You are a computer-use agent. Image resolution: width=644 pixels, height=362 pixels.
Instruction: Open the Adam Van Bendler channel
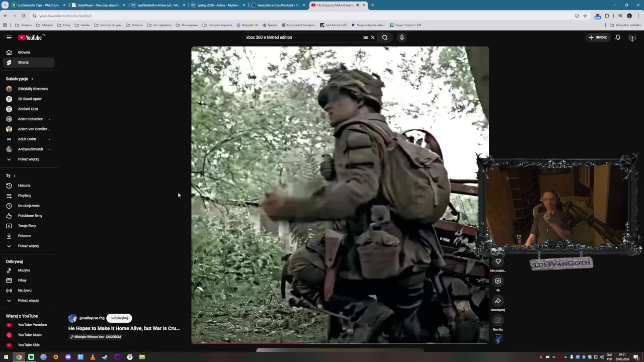coord(28,129)
